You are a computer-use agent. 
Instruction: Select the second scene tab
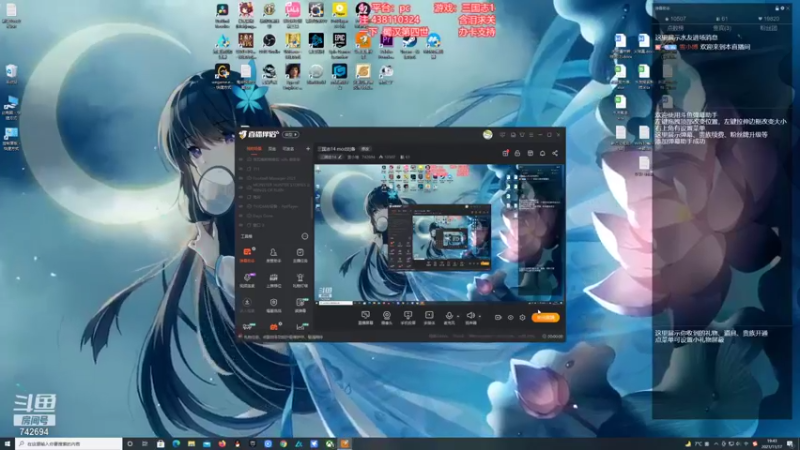click(272, 149)
